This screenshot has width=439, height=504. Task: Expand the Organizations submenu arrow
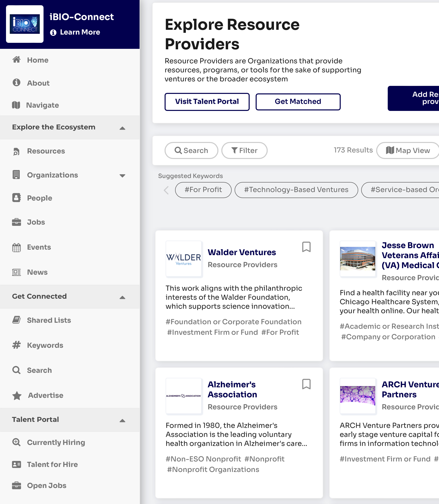click(122, 176)
